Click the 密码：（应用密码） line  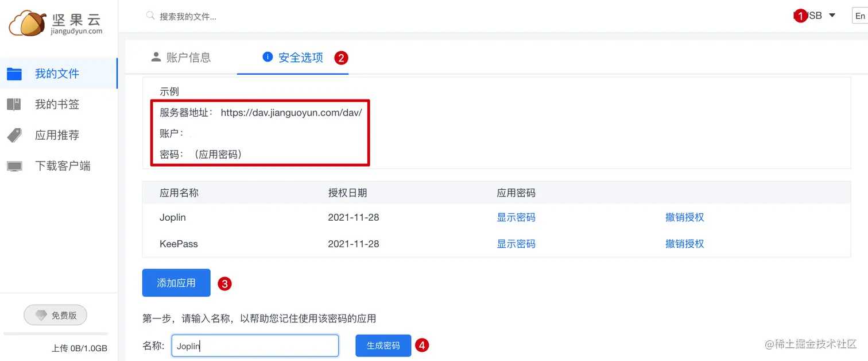point(201,154)
